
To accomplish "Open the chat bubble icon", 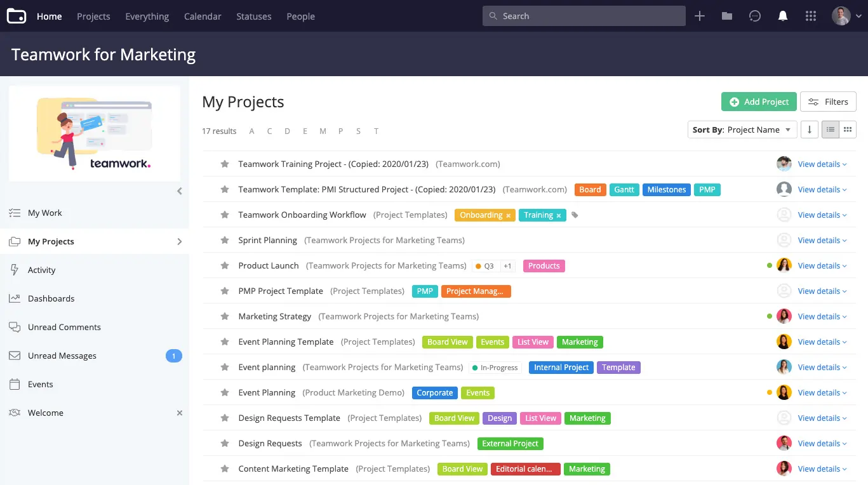I will [x=755, y=16].
